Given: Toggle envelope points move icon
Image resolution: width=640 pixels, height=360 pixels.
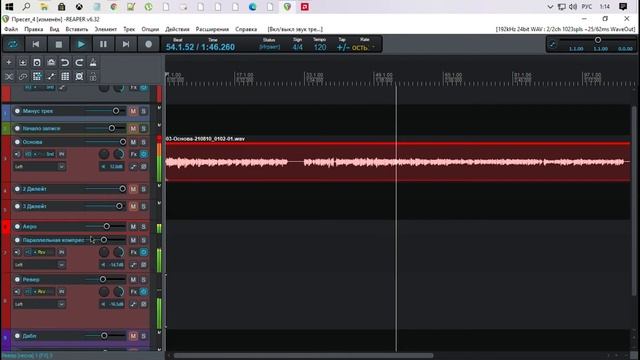Looking at the screenshot, I should point(51,76).
